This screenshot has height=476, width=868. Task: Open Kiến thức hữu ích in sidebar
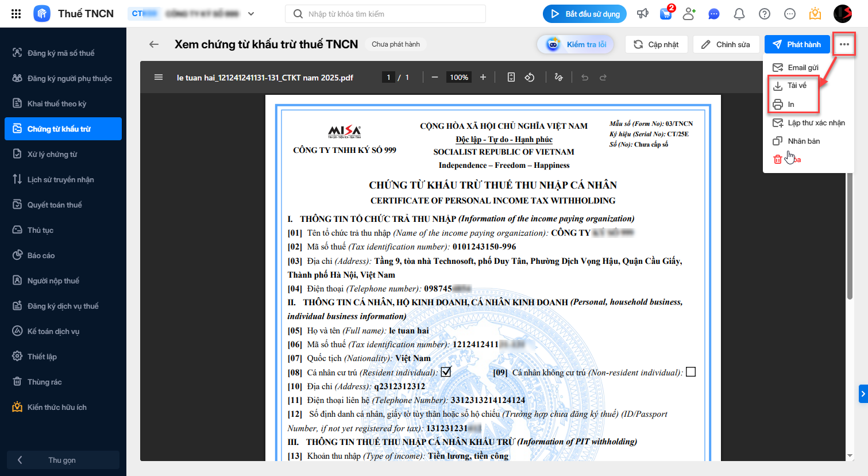pyautogui.click(x=63, y=407)
